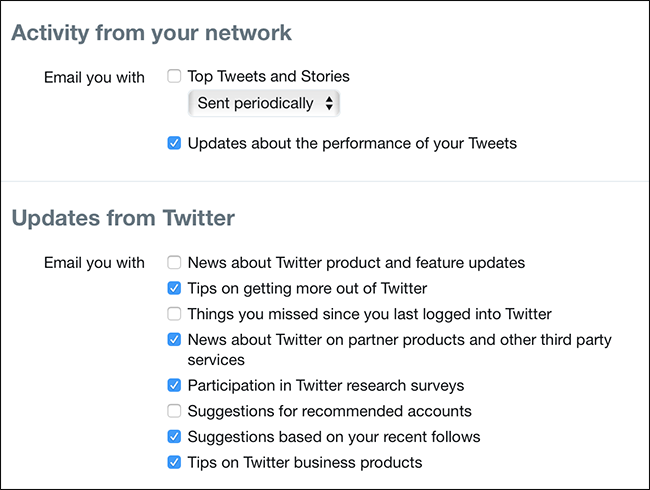Click the 'Suggestions for recommended accounts' label text
This screenshot has height=490, width=650.
329,411
